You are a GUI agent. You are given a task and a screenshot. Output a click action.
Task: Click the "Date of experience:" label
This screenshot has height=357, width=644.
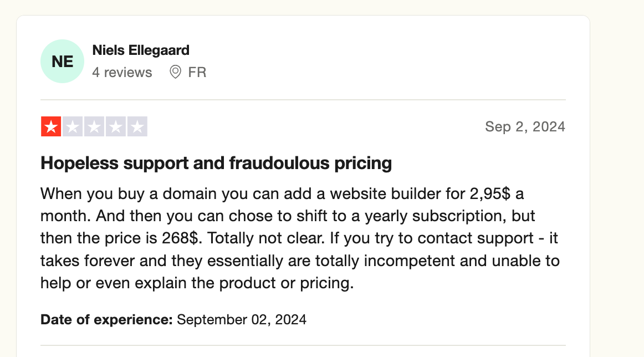[106, 319]
